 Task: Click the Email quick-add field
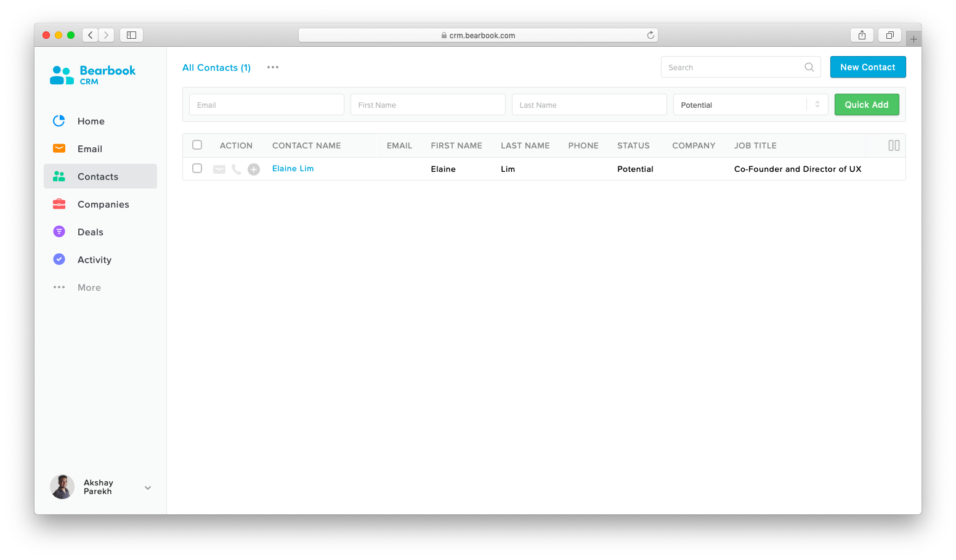[266, 105]
